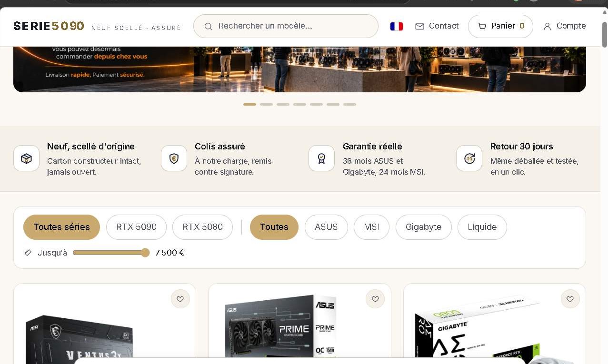The height and width of the screenshot is (364, 608).
Task: Click the page vertical scrollbar thumb
Action: (x=605, y=35)
